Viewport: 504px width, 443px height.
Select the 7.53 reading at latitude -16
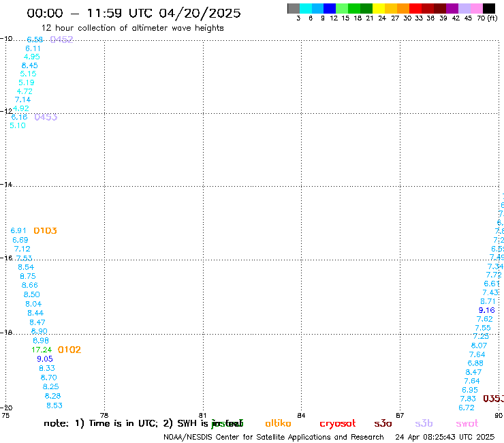coord(24,258)
